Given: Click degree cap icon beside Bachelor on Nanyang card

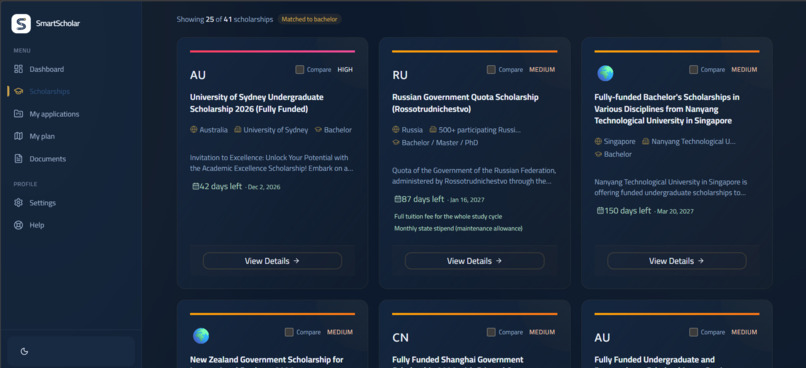Looking at the screenshot, I should 598,154.
